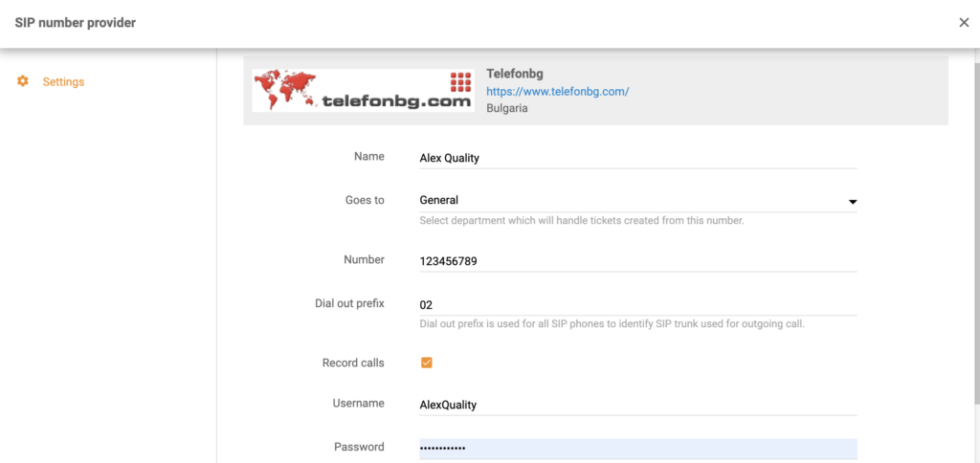The image size is (980, 463).
Task: Focus the Name field containing Alex Quality
Action: coord(637,158)
